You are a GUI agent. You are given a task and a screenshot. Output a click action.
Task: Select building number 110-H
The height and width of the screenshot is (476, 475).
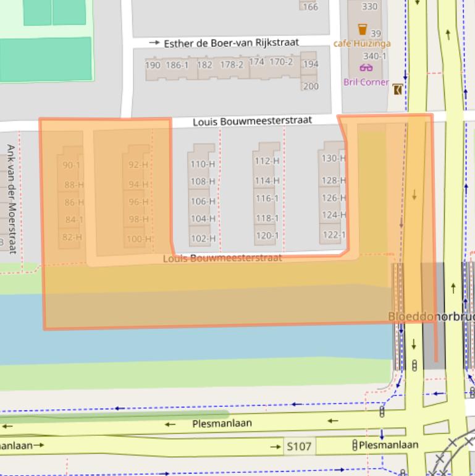[x=202, y=164]
